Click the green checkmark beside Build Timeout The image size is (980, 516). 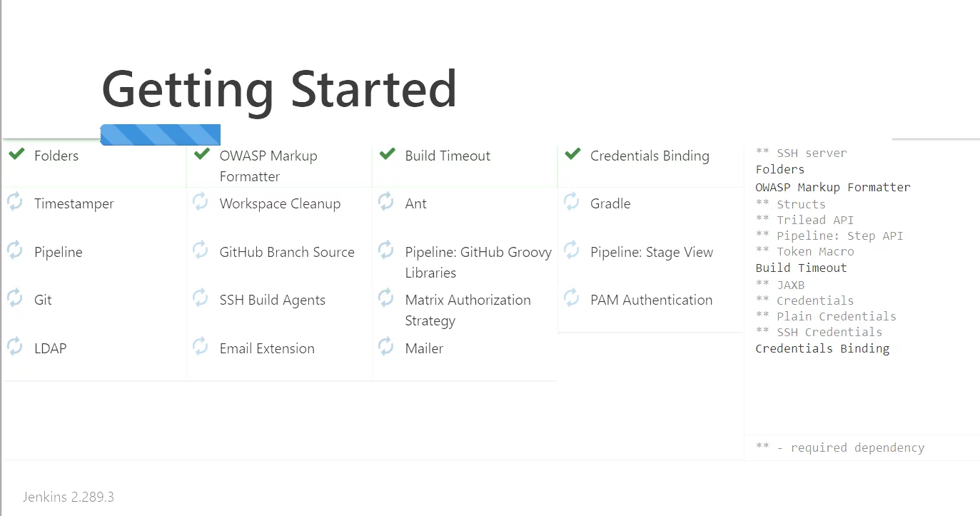[388, 153]
